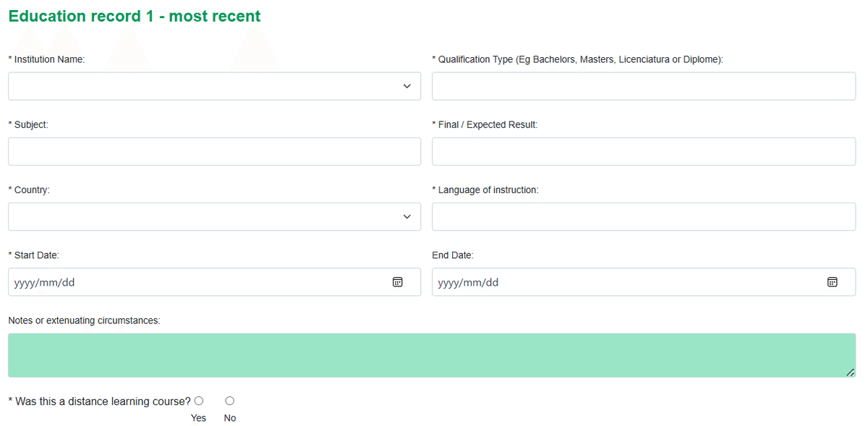Click the Notes or extenuating circumstances textarea
This screenshot has width=868, height=426.
[431, 355]
